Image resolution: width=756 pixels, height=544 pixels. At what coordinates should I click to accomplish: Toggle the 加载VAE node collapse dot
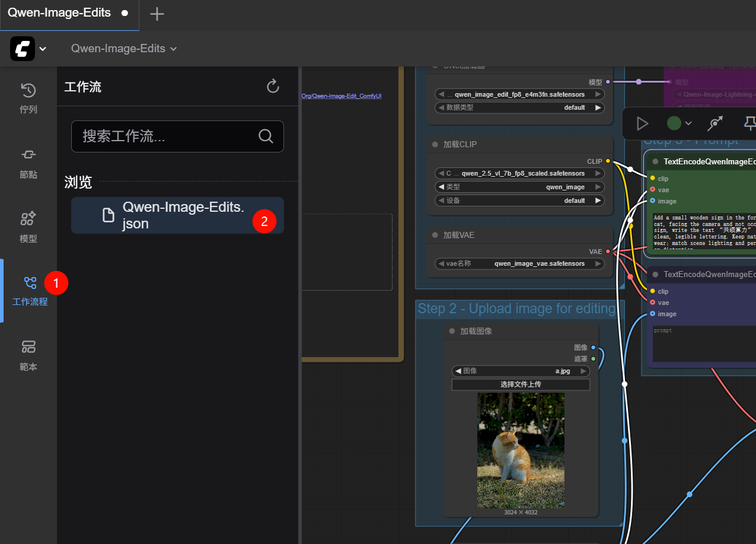[435, 235]
